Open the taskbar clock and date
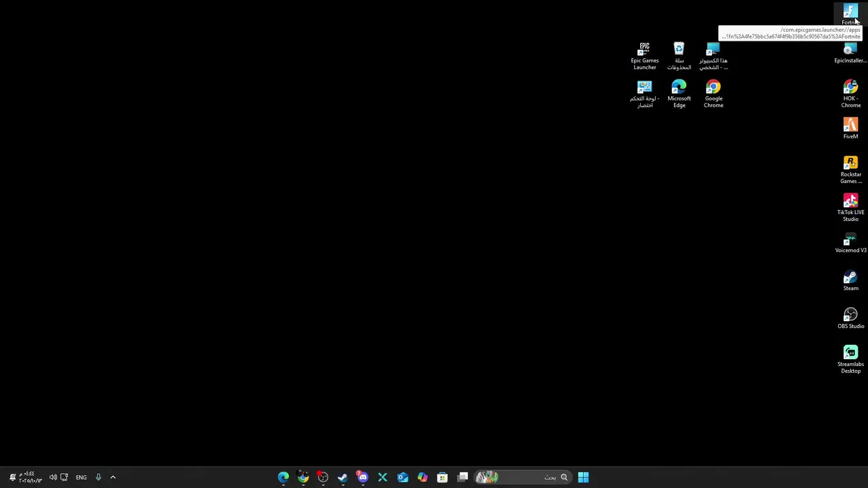 (30, 477)
